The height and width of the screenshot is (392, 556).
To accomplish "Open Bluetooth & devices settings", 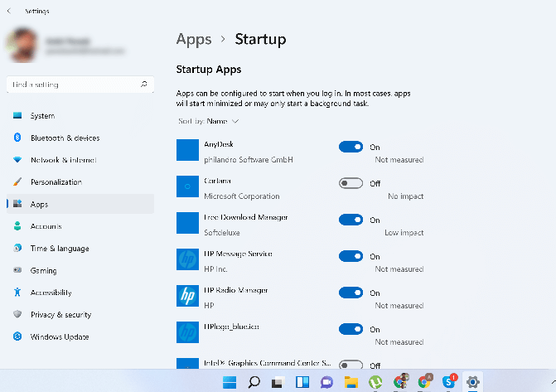I will (x=80, y=138).
